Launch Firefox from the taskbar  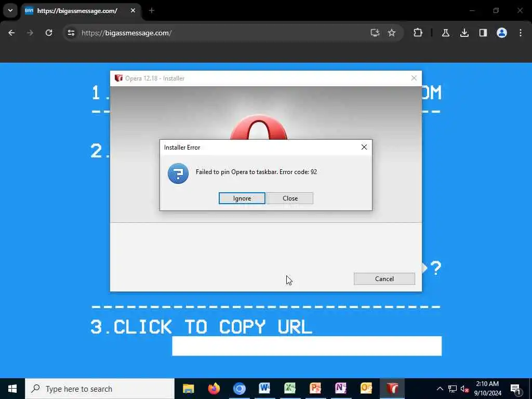214,389
